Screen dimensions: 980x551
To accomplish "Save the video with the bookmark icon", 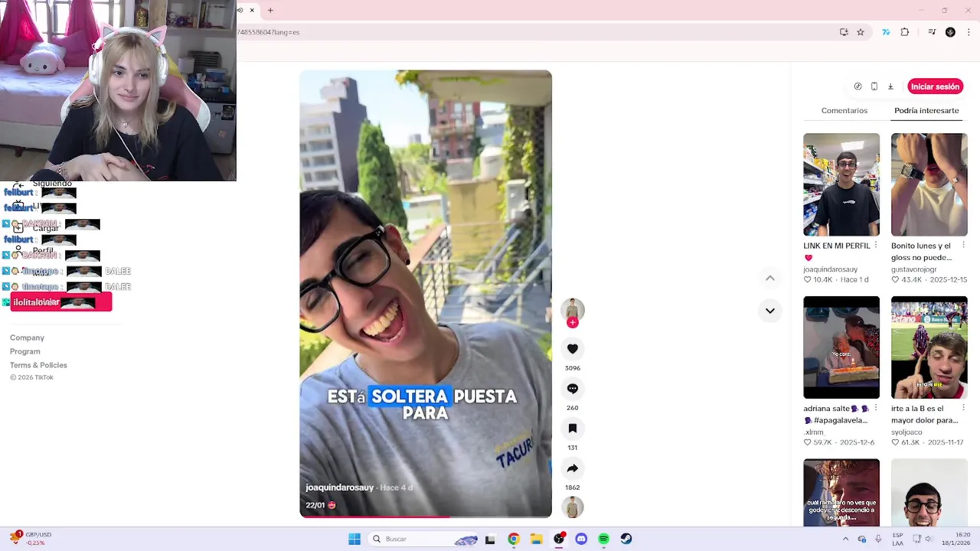I will pos(572,429).
